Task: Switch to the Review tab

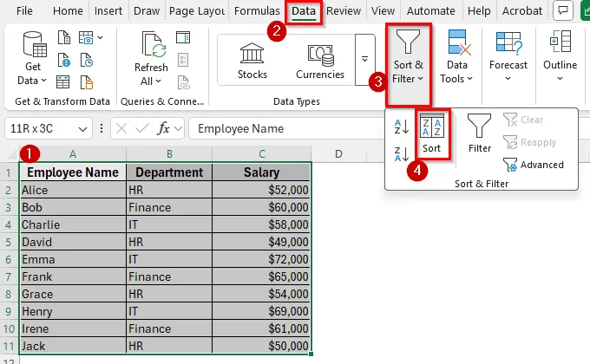Action: click(344, 11)
